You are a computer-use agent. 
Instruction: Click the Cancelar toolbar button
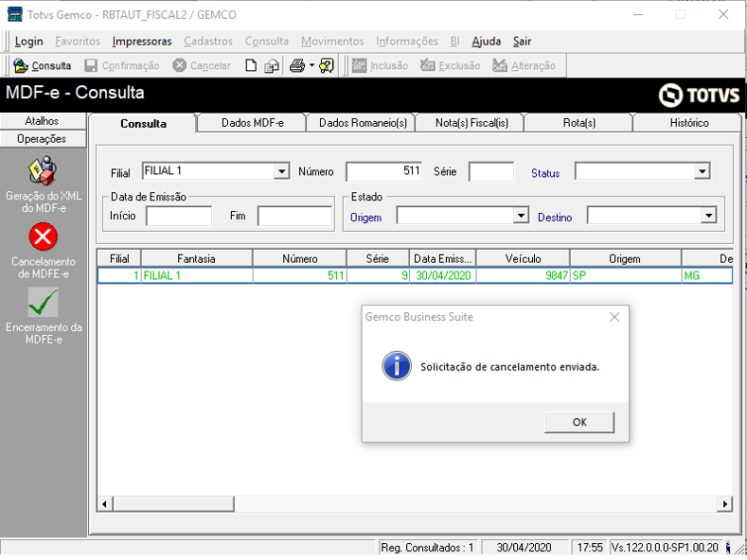(x=202, y=65)
